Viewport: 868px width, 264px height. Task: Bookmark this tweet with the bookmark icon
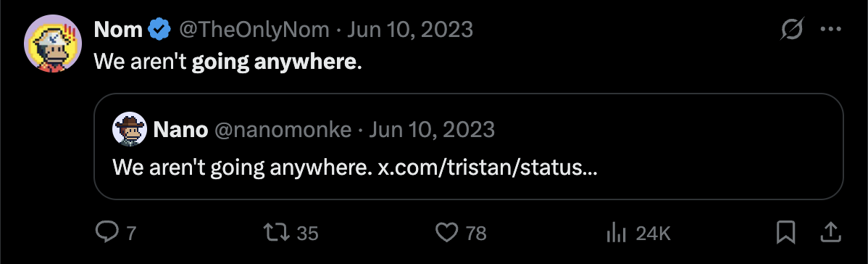[x=786, y=232]
